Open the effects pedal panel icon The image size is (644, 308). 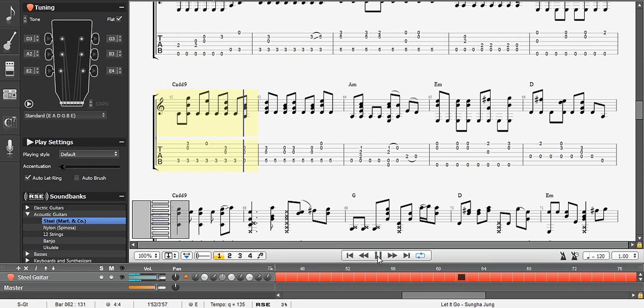point(10,68)
